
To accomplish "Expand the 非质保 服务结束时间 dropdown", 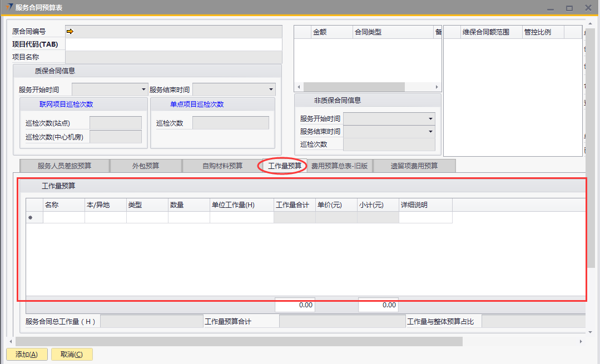I will point(430,132).
